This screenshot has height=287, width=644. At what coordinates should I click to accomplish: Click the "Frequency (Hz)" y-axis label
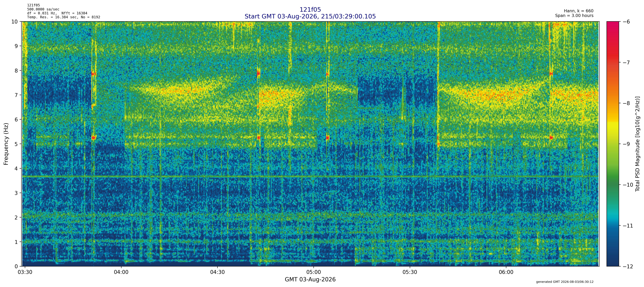(6, 144)
